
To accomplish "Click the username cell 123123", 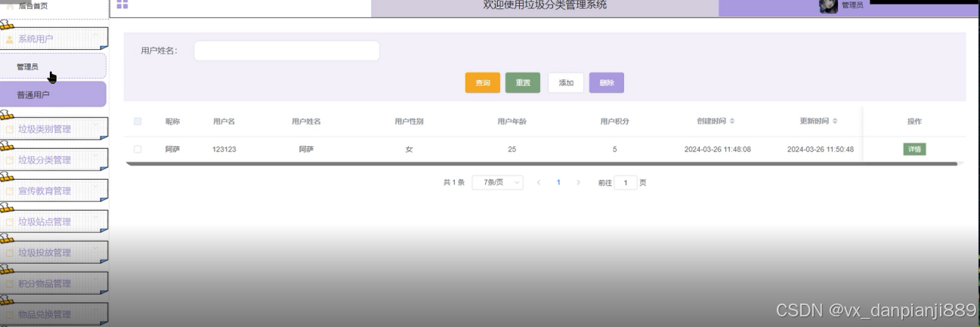I will pyautogui.click(x=224, y=150).
